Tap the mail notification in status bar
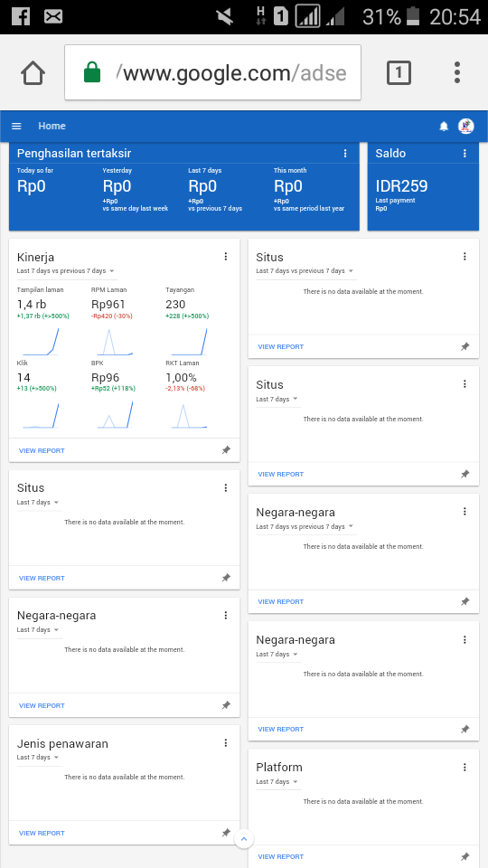 tap(53, 16)
